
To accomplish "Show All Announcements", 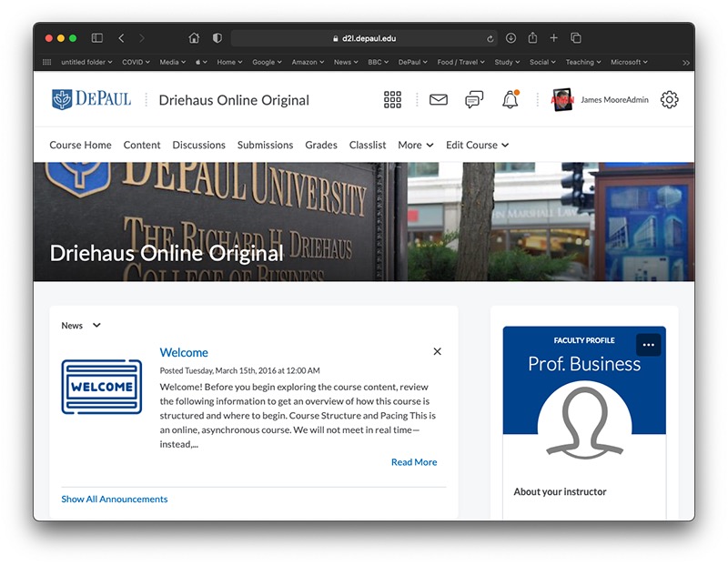I will (114, 499).
